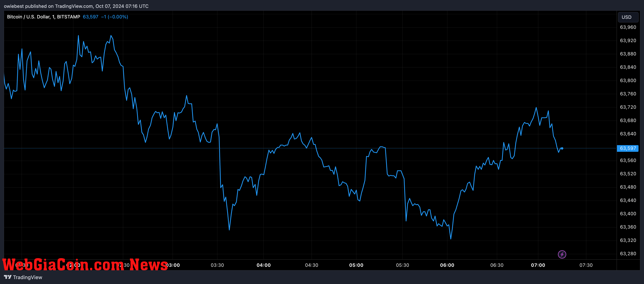Click the 05:30 time axis label
This screenshot has height=284, width=644.
pyautogui.click(x=403, y=265)
